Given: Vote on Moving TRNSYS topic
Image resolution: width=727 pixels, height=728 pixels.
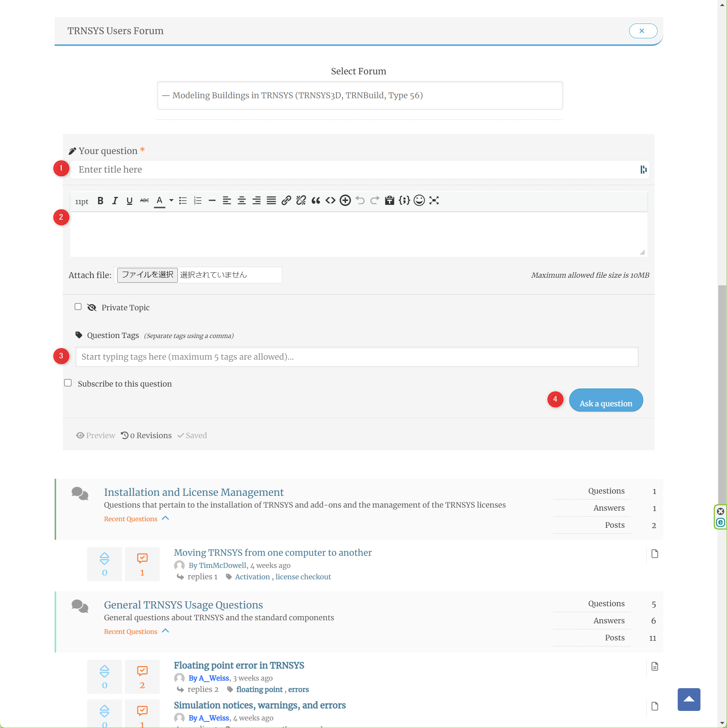Looking at the screenshot, I should pos(104,558).
